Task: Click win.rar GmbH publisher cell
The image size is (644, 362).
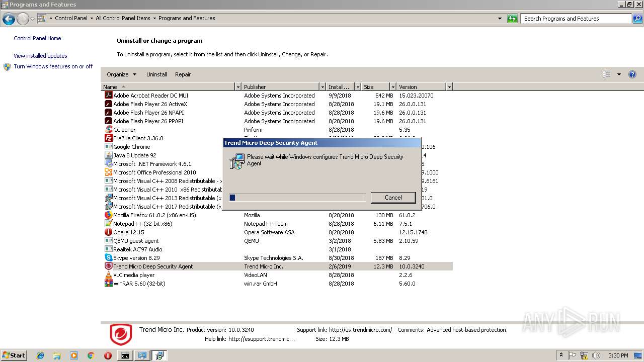Action: pos(261,284)
